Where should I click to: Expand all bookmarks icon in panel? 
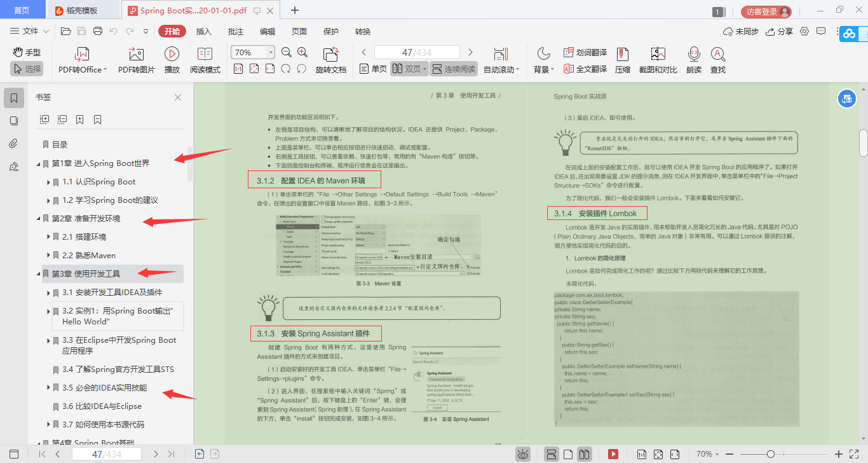44,119
